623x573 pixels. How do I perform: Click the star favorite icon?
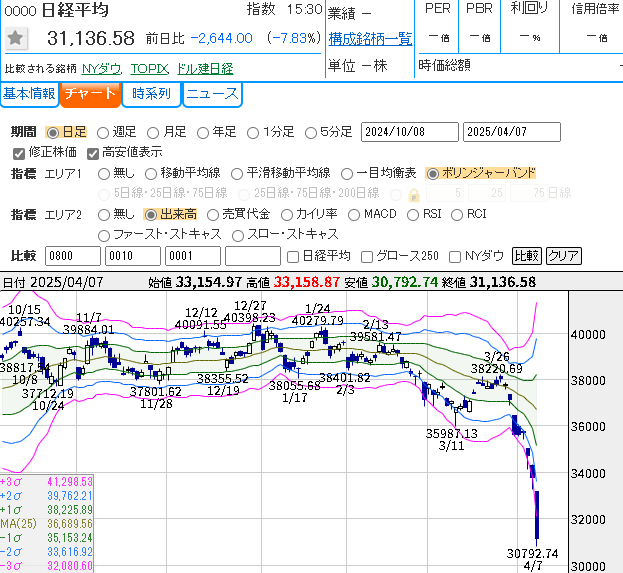point(15,39)
